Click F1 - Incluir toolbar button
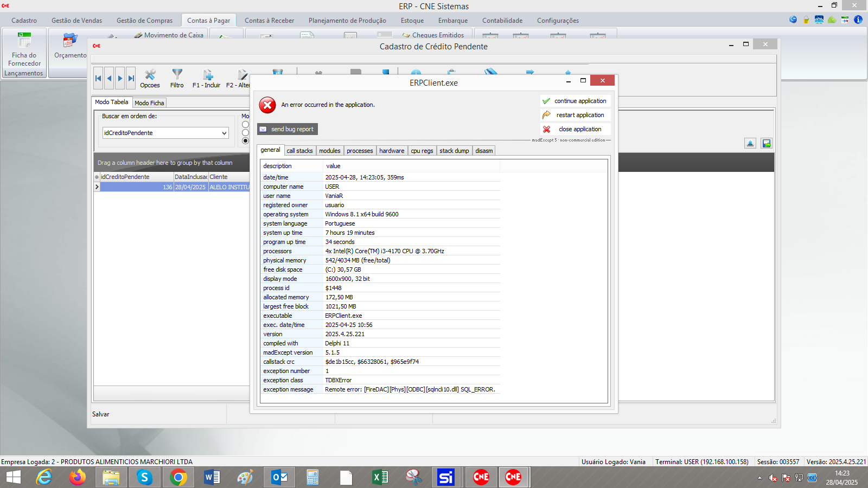 tap(207, 78)
